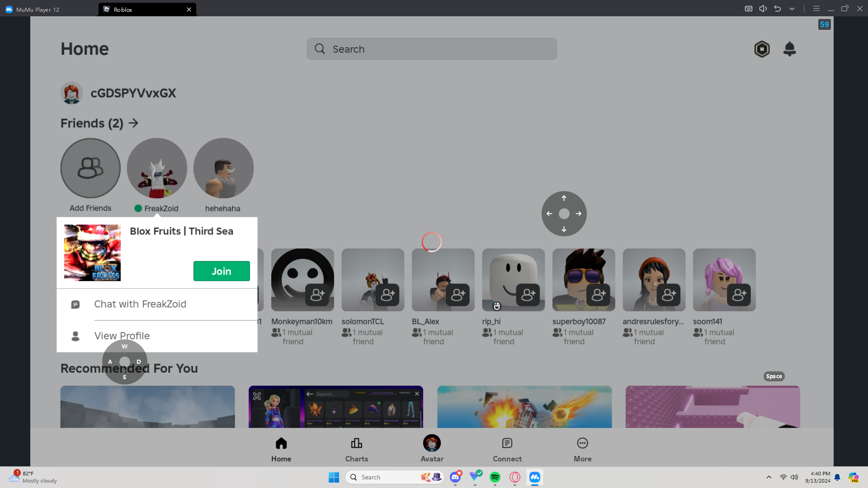This screenshot has width=868, height=488.
Task: Open the recommended avatar catalog game thumbnail
Action: [336, 407]
